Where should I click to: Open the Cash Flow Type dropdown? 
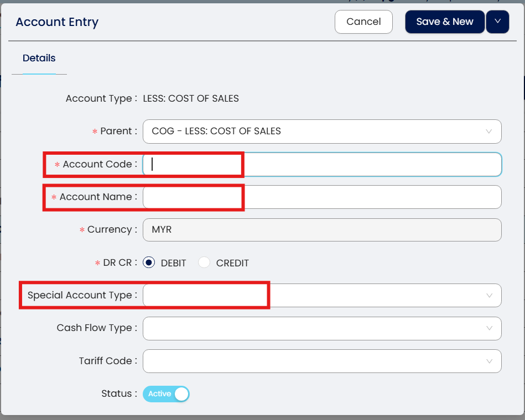[315, 328]
